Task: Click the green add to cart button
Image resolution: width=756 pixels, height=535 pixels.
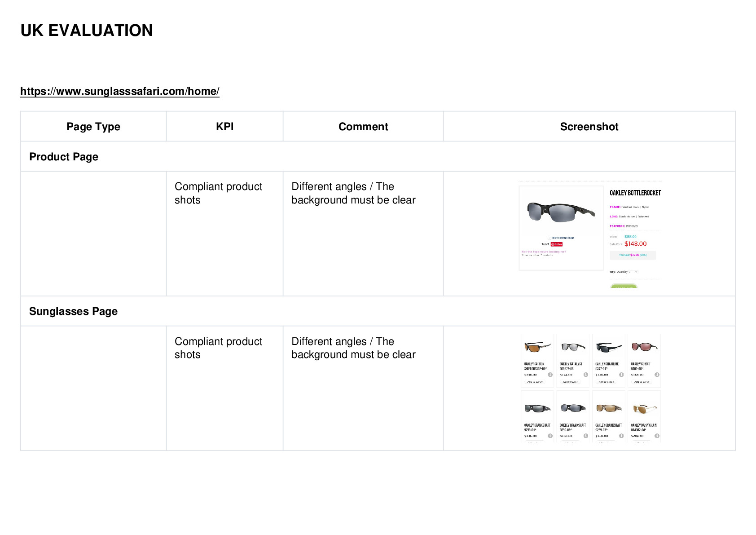Action: [624, 286]
